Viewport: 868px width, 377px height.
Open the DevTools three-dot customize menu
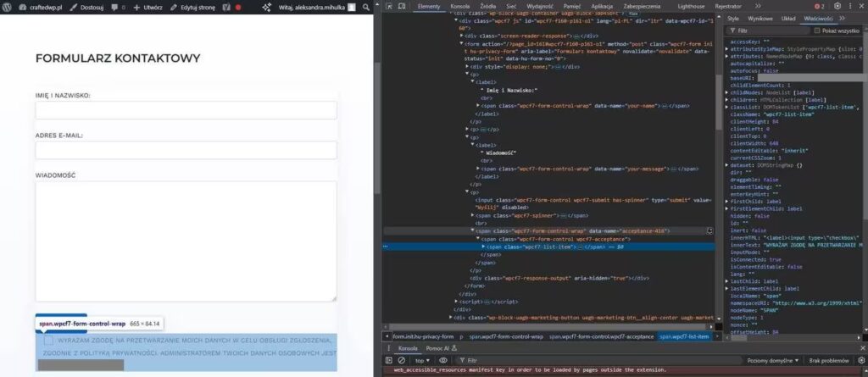pos(849,6)
